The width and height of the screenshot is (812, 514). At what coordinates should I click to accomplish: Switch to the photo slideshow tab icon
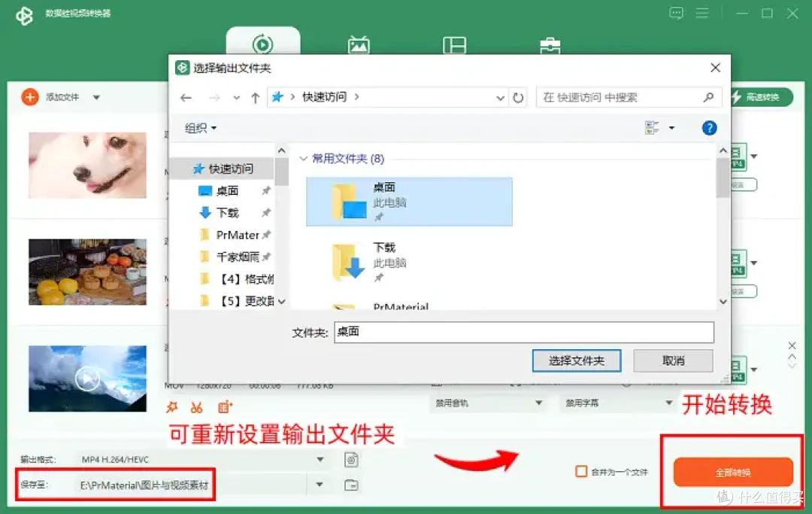[x=359, y=45]
